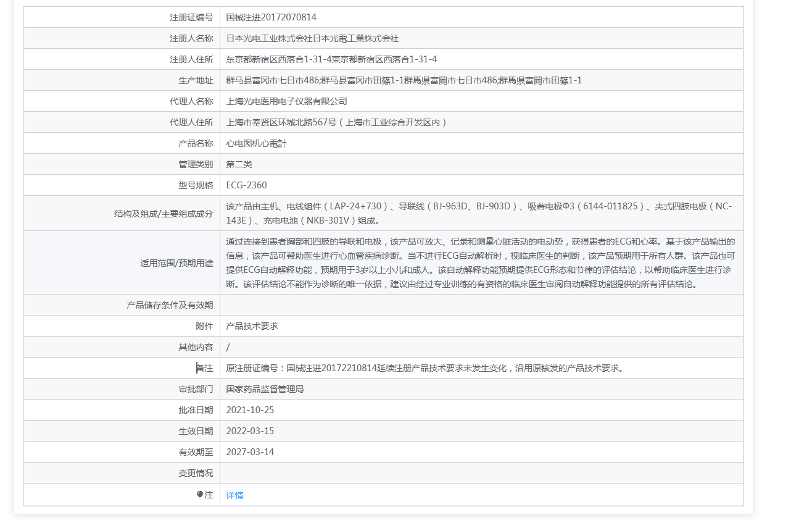Screen dimensions: 812x520
Task: Click the remark text starting 原注册证编号
Action: tap(426, 368)
